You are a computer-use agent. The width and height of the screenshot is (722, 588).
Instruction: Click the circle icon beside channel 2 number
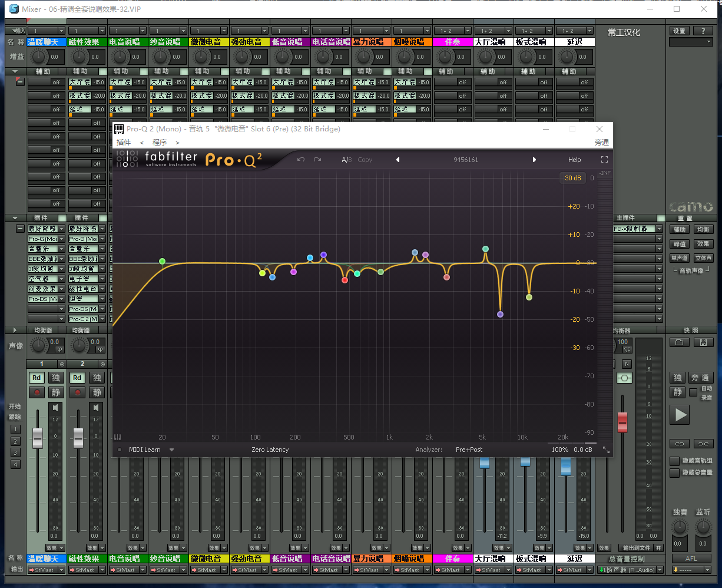pyautogui.click(x=102, y=364)
